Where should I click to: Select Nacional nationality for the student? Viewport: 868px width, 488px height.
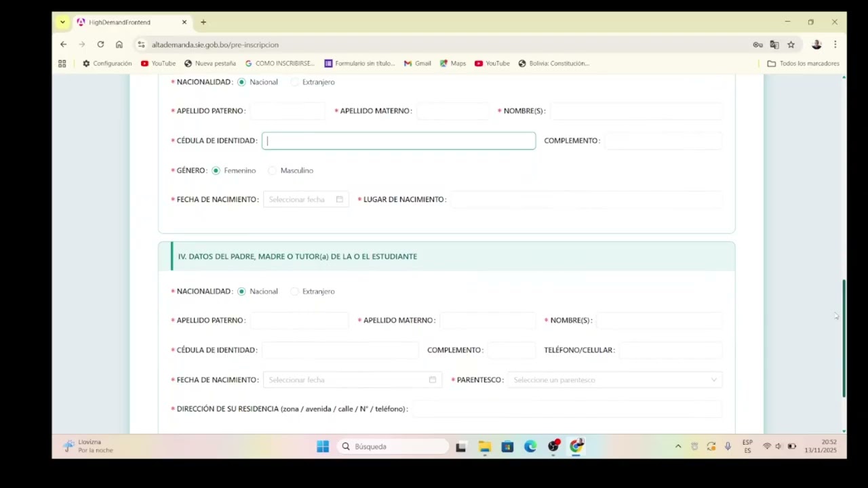[x=241, y=82]
